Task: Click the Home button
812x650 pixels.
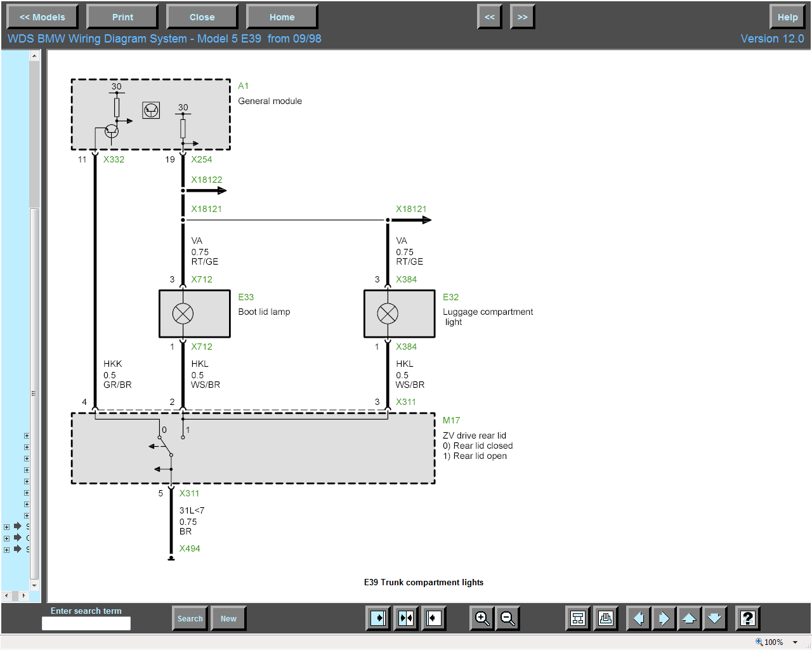Action: click(x=282, y=17)
